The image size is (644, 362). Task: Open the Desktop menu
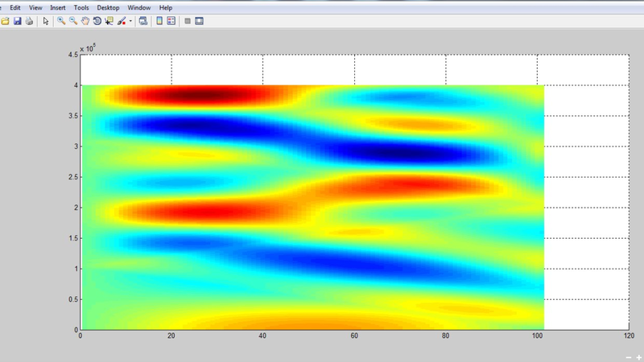(x=108, y=7)
